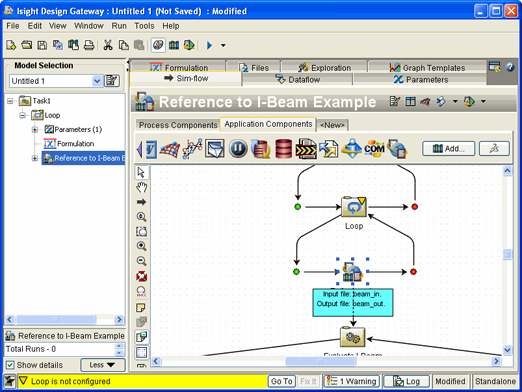The image size is (522, 392).
Task: Toggle the Show details checkbox
Action: point(10,365)
